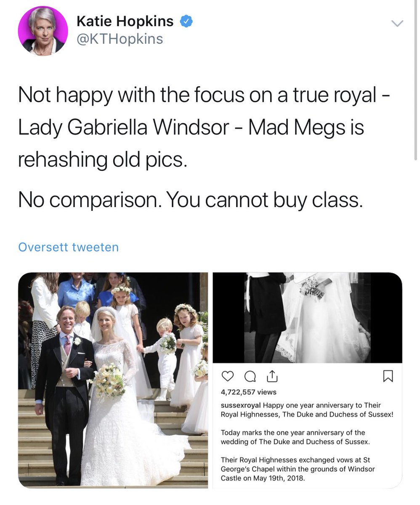Click the @KTHopkins handle
Image resolution: width=420 pixels, height=505 pixels.
pyautogui.click(x=120, y=39)
